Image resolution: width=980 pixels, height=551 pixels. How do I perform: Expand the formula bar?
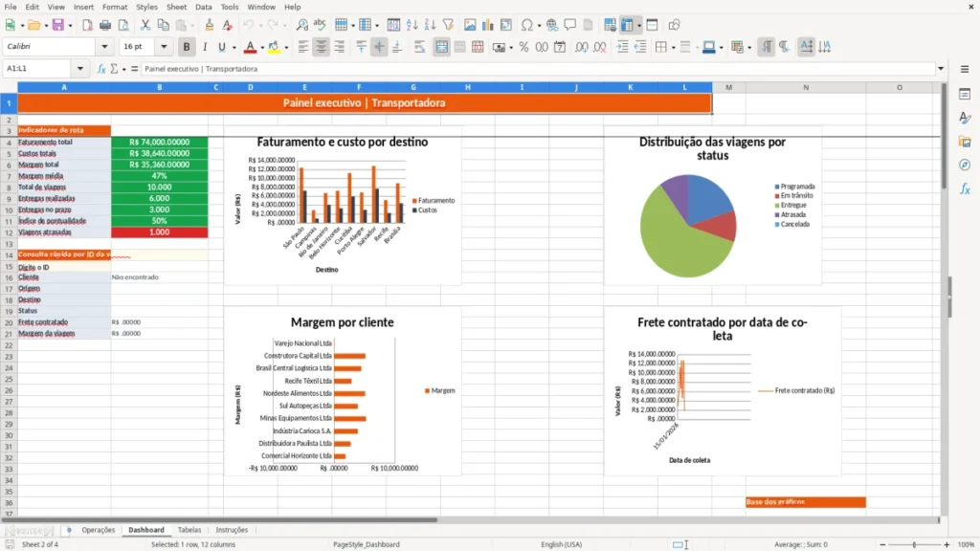coord(941,69)
